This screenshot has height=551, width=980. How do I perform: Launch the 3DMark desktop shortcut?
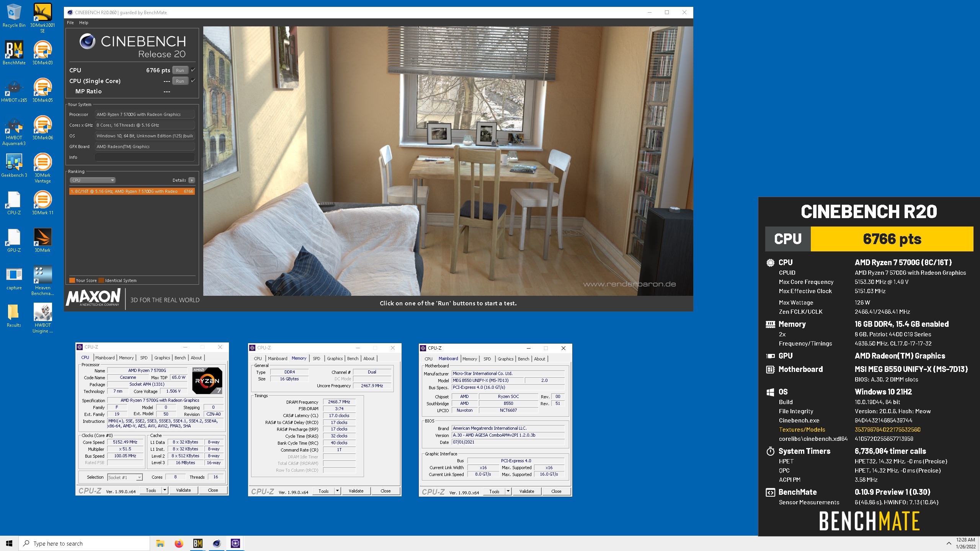pos(42,240)
